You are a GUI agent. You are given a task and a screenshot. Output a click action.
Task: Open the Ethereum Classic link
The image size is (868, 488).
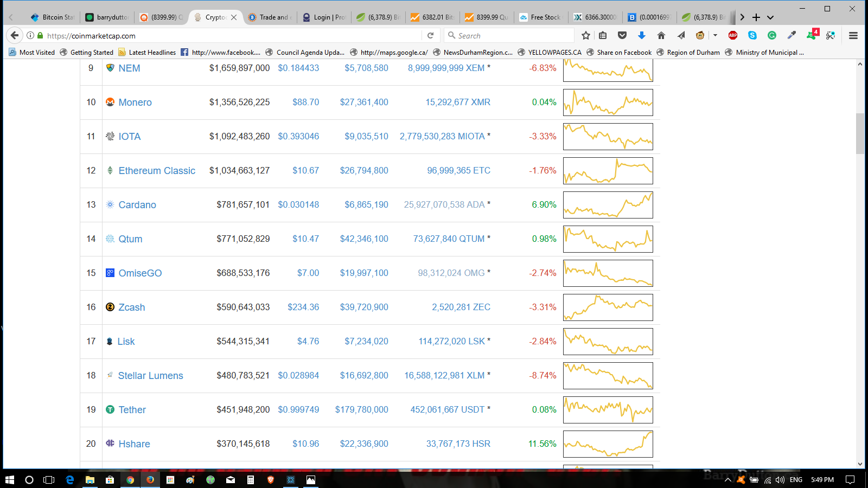coord(157,171)
